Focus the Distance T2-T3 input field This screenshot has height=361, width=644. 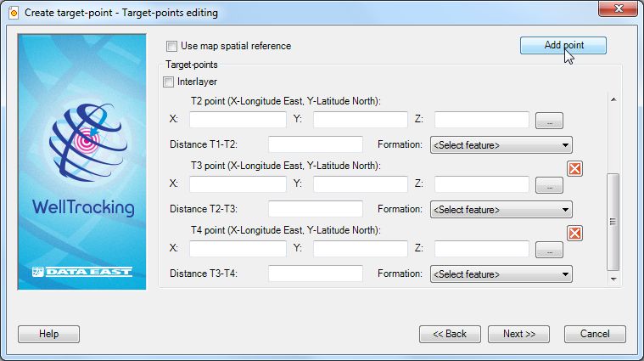[316, 209]
